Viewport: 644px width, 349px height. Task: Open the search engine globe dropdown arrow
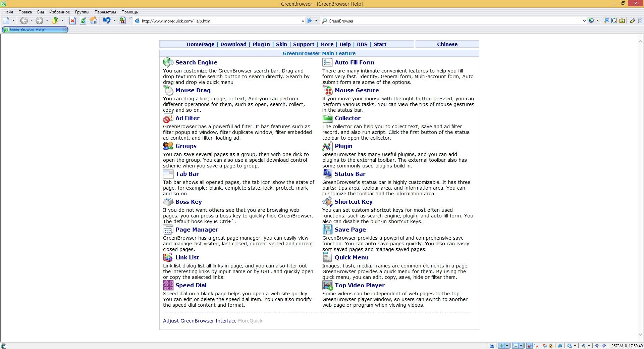[x=597, y=21]
